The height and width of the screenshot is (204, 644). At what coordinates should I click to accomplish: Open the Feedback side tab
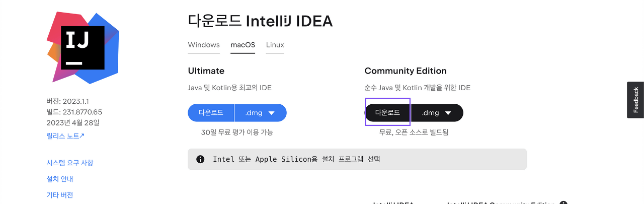click(635, 100)
